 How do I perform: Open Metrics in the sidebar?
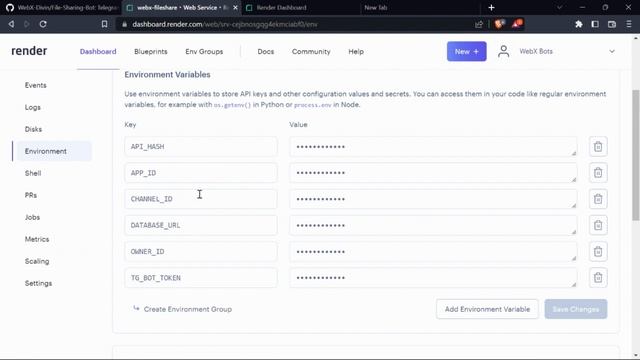37,239
